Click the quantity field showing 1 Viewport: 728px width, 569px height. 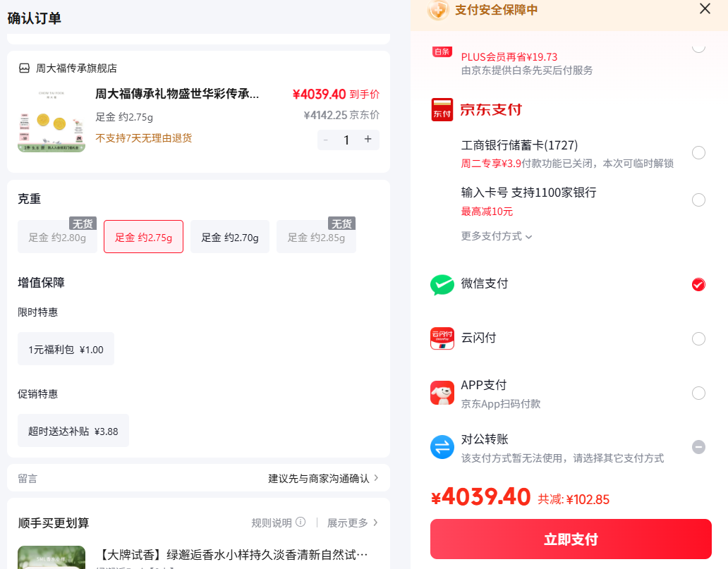point(346,140)
